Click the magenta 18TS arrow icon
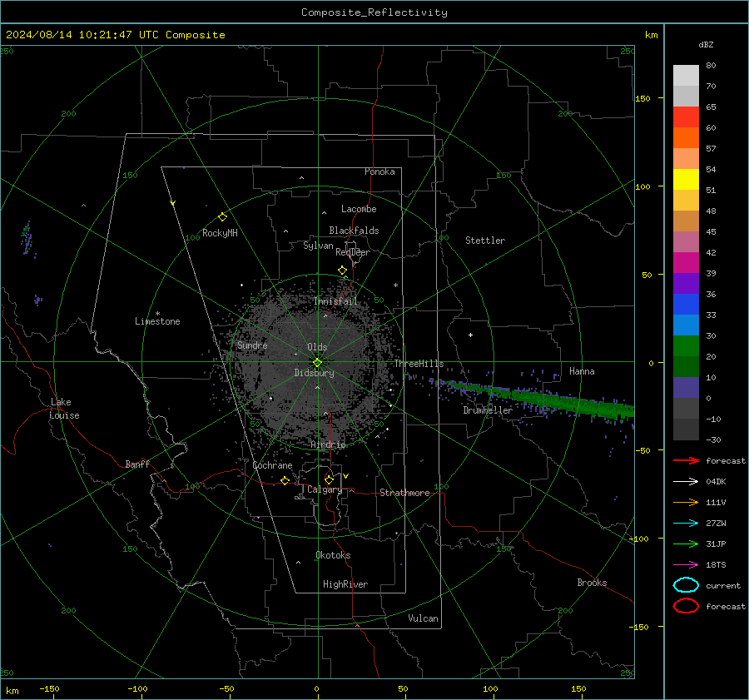This screenshot has width=749, height=700. point(686,565)
